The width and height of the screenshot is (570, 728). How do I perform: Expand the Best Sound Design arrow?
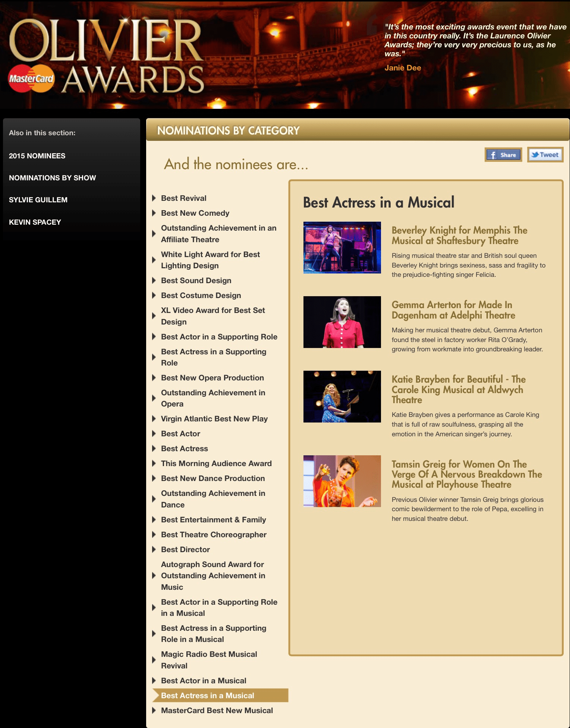click(x=154, y=281)
